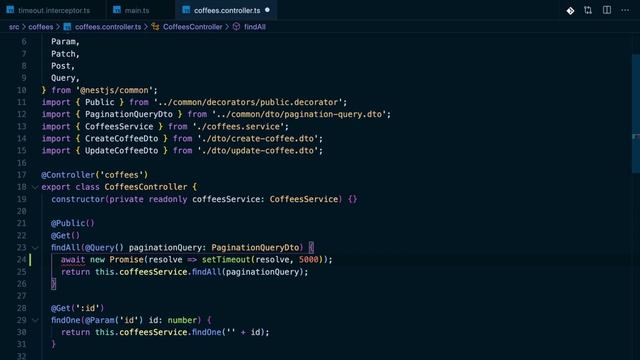640x360 pixels.
Task: Click the setTimeout call on line 24
Action: pos(225,260)
